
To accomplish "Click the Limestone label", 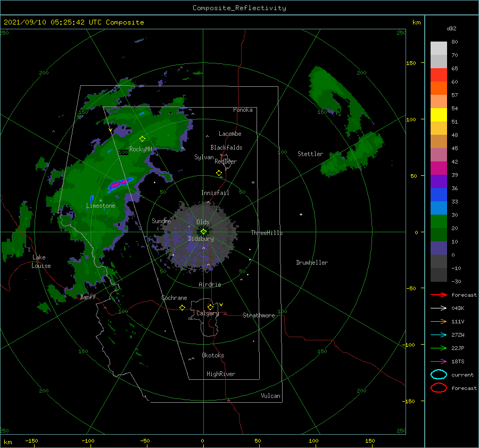I will (x=101, y=206).
